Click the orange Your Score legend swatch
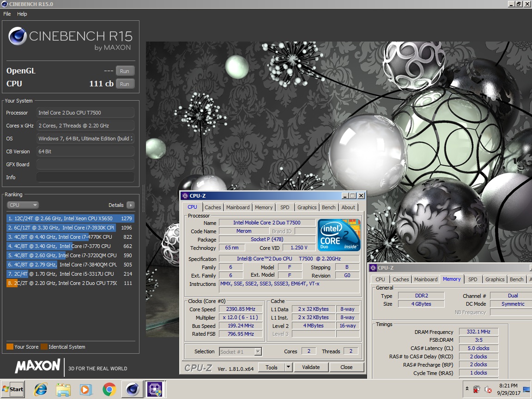 pyautogui.click(x=10, y=347)
